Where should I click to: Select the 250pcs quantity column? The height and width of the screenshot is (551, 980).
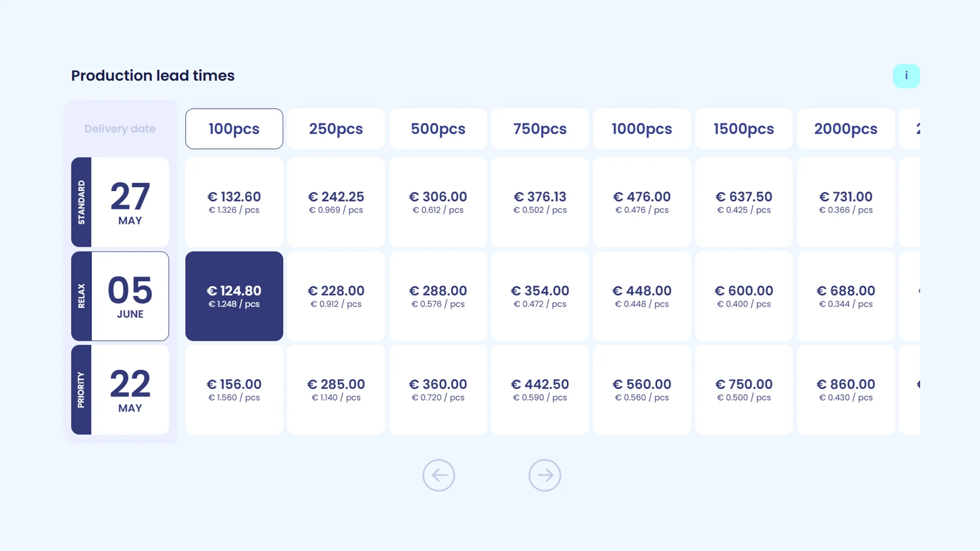(336, 129)
